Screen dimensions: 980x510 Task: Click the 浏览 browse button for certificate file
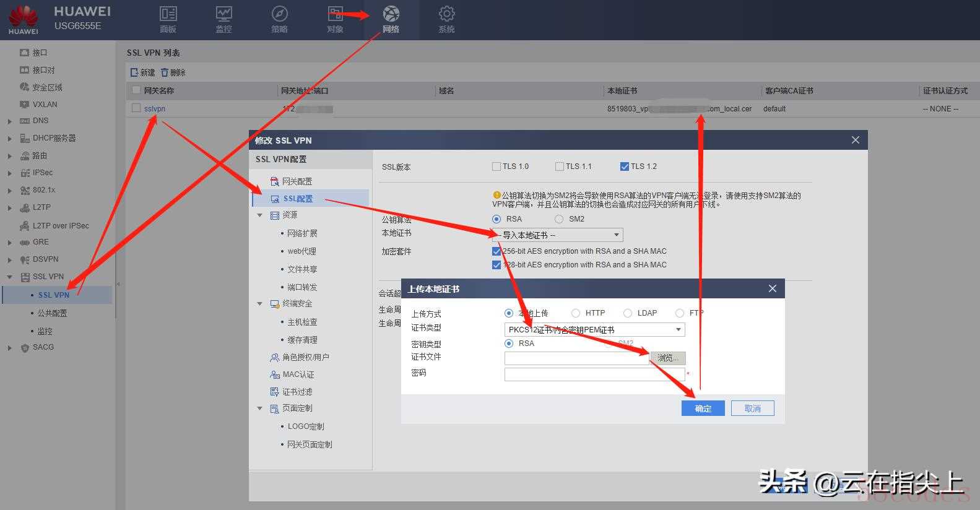tap(667, 358)
